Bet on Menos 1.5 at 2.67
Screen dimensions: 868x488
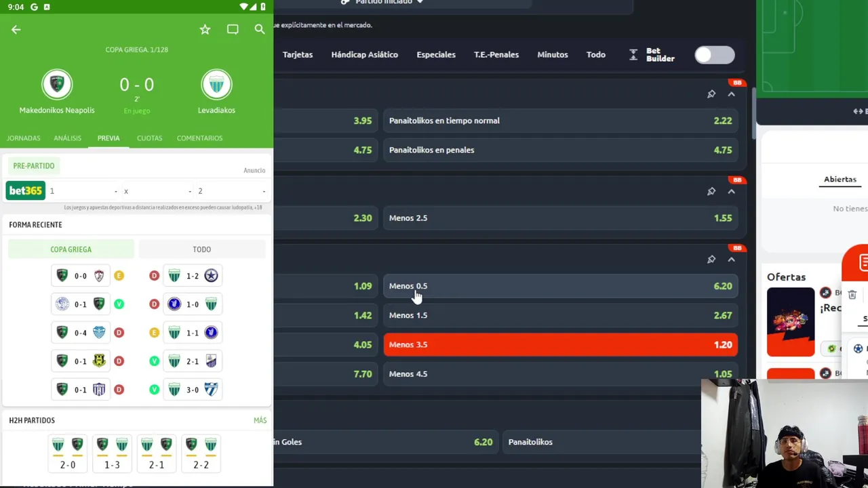(561, 315)
